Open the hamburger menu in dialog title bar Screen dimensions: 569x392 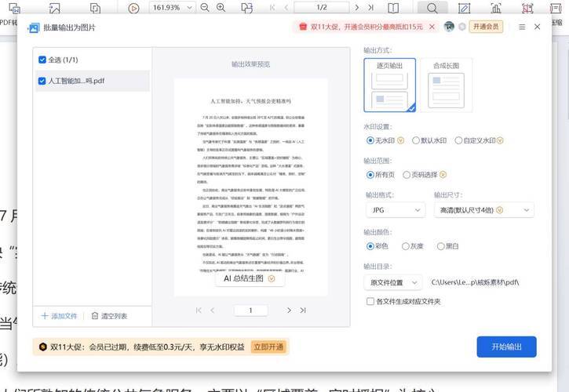[x=522, y=27]
